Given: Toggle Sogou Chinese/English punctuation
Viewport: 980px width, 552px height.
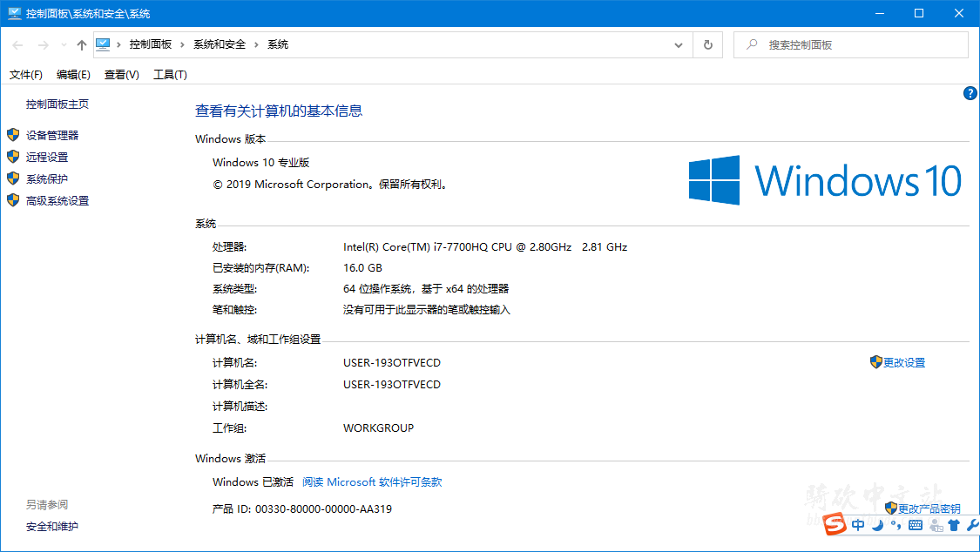Looking at the screenshot, I should (896, 525).
